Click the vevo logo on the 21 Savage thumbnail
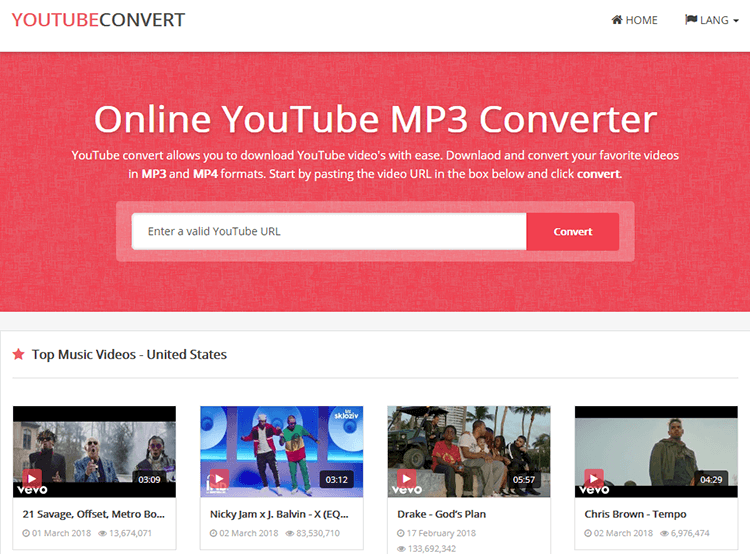 pos(32,490)
